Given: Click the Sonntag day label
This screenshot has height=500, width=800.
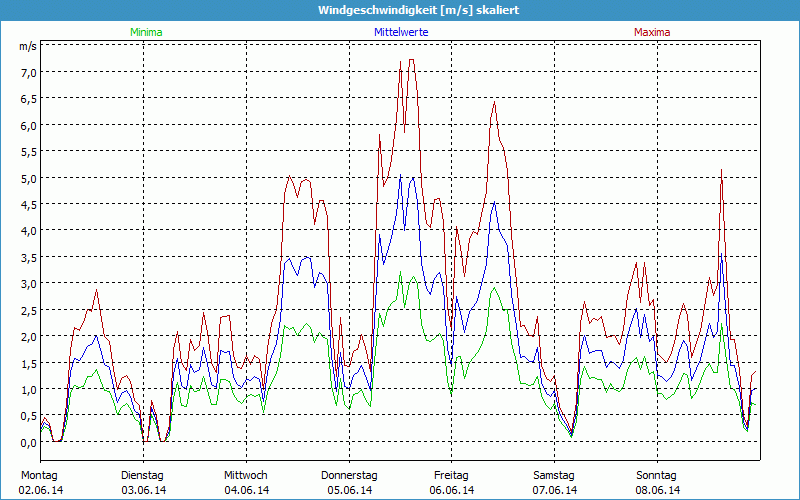Looking at the screenshot, I should point(656,476).
